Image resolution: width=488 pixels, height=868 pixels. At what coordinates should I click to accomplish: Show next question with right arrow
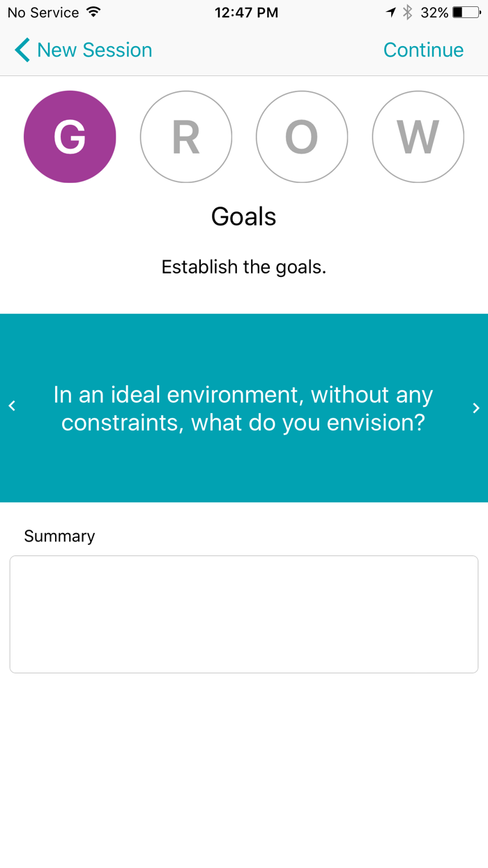pos(476,408)
